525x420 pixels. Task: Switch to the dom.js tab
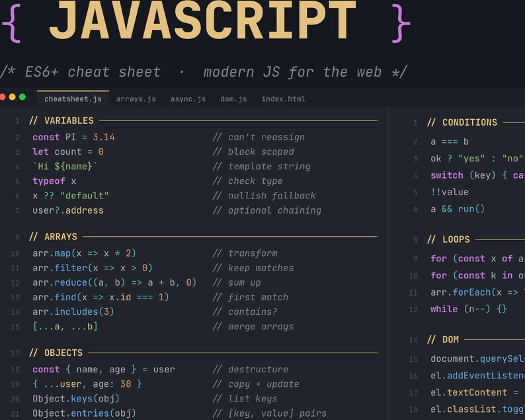click(233, 99)
